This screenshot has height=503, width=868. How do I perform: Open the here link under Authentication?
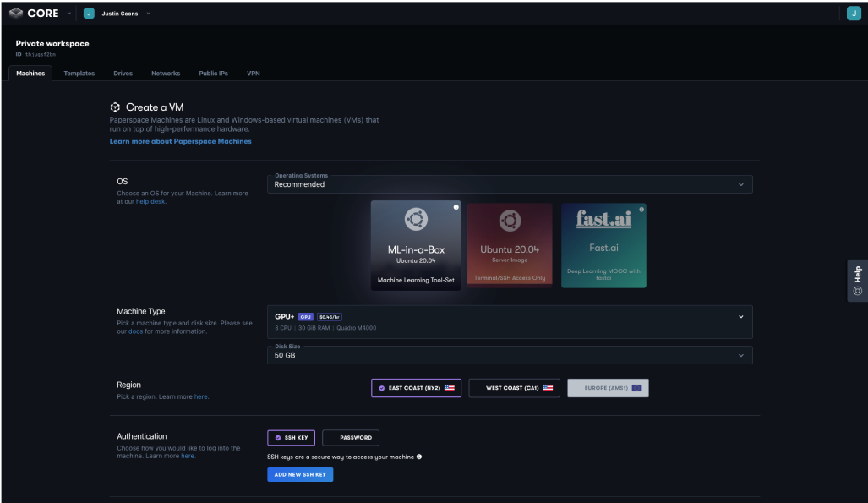pos(188,456)
